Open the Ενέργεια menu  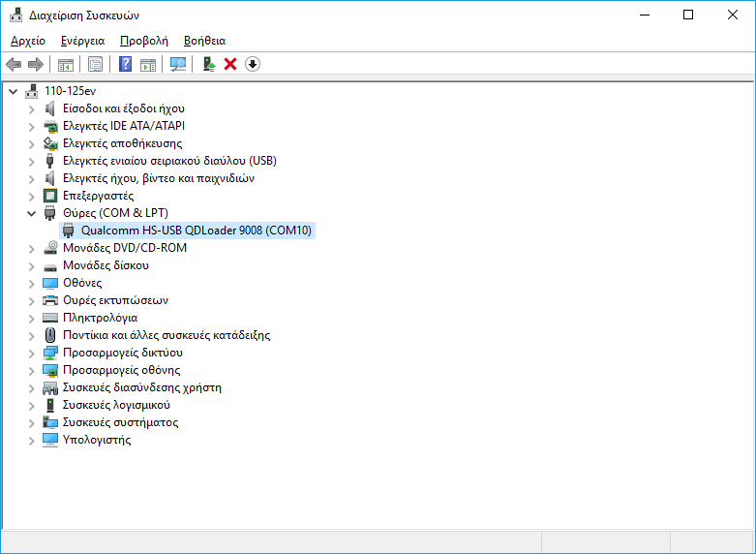click(82, 41)
